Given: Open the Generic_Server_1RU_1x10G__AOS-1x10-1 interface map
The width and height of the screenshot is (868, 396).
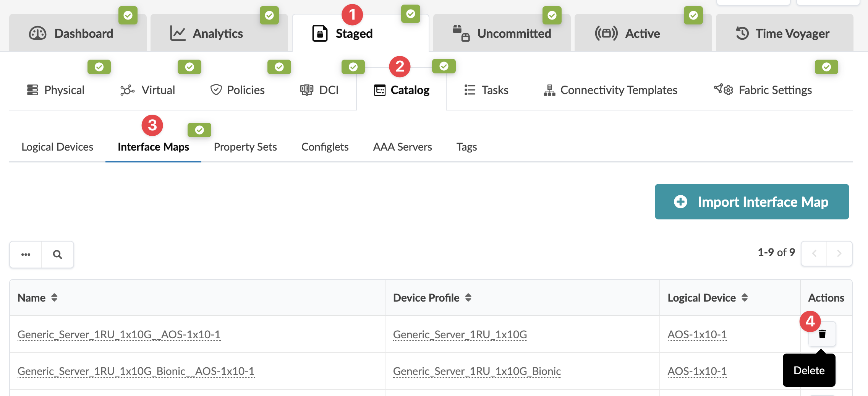Looking at the screenshot, I should click(119, 334).
